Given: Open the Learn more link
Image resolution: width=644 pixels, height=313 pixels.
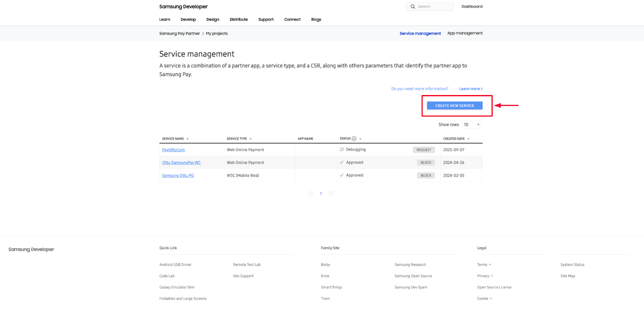Looking at the screenshot, I should point(470,89).
